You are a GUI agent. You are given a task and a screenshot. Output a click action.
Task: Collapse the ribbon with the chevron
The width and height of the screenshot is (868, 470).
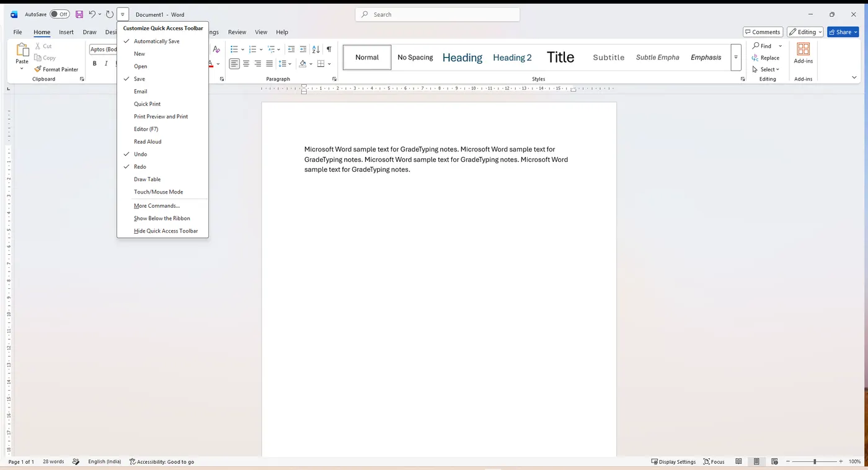coord(854,78)
